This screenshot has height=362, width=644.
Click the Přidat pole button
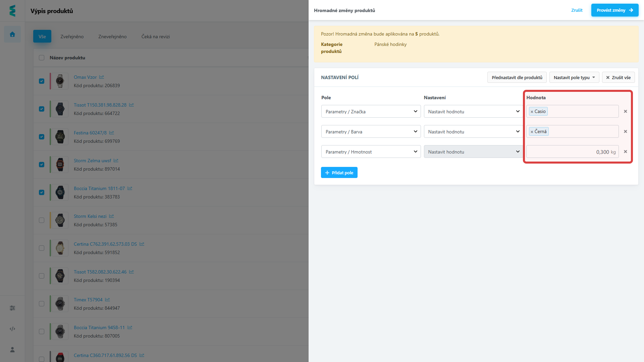coord(339,173)
